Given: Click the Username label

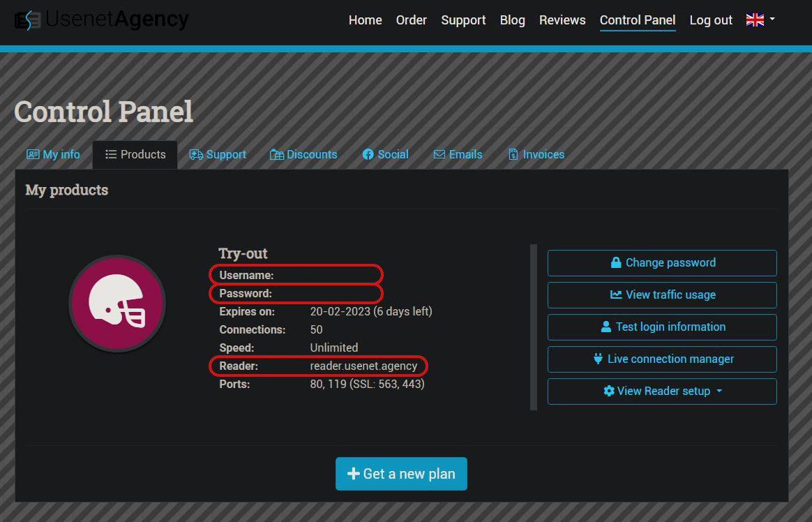Looking at the screenshot, I should point(246,275).
